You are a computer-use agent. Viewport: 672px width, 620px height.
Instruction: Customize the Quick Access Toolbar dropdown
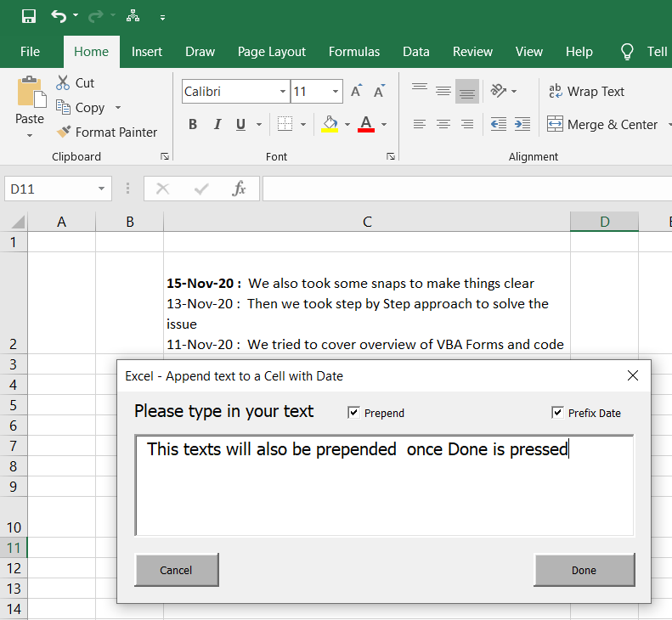162,18
